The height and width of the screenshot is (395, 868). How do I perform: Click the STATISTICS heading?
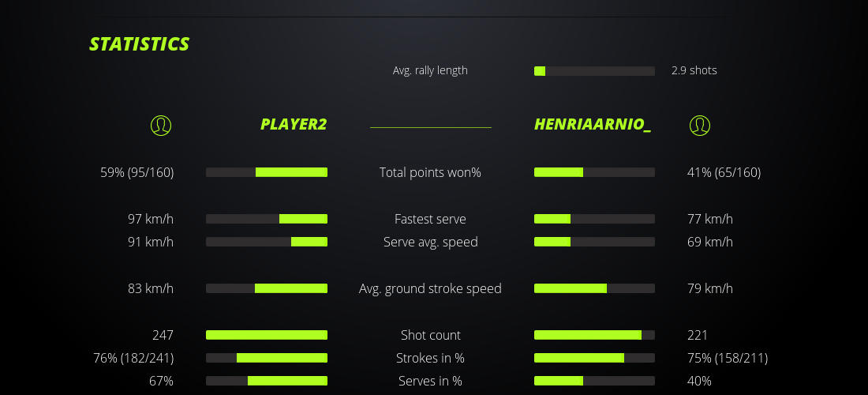tap(140, 44)
